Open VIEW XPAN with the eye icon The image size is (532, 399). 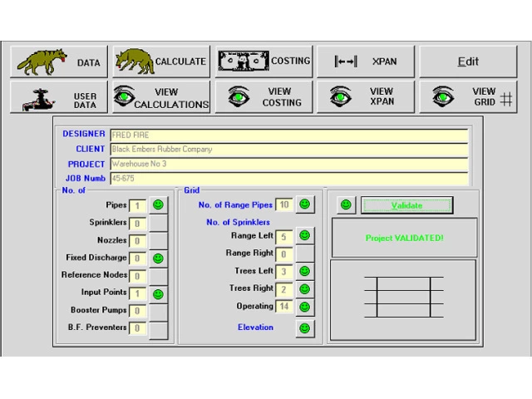click(x=366, y=97)
